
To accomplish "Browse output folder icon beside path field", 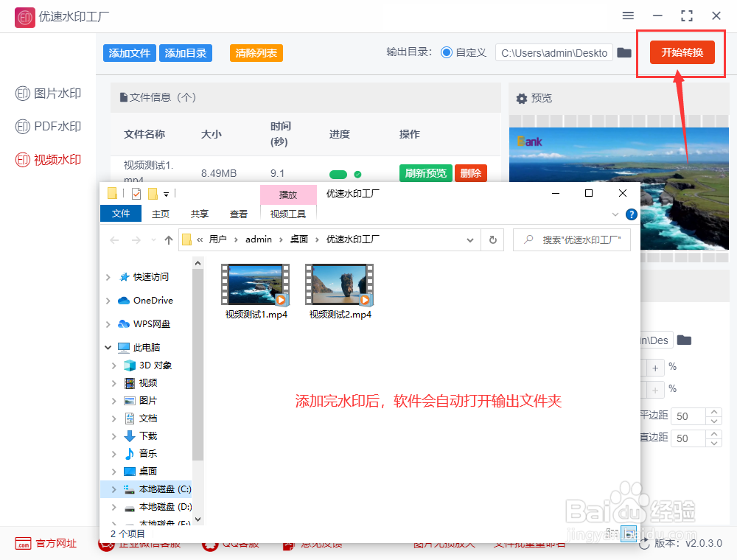I will 624,52.
